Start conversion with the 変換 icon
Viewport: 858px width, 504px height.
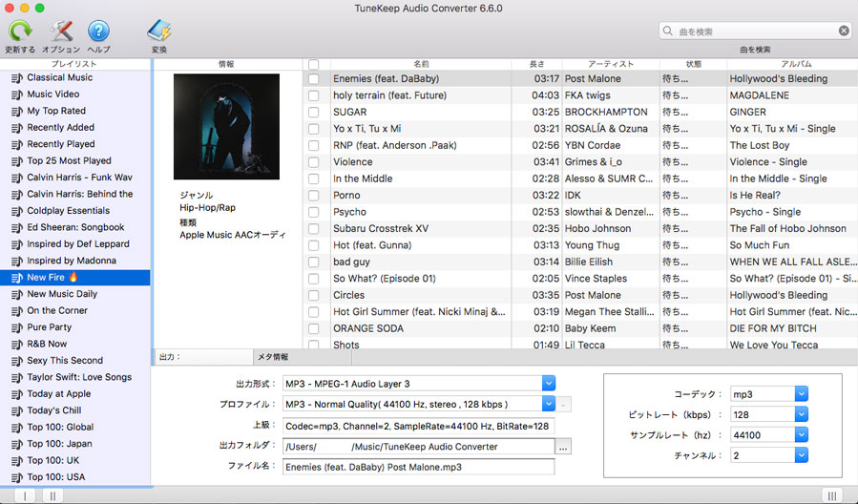159,31
